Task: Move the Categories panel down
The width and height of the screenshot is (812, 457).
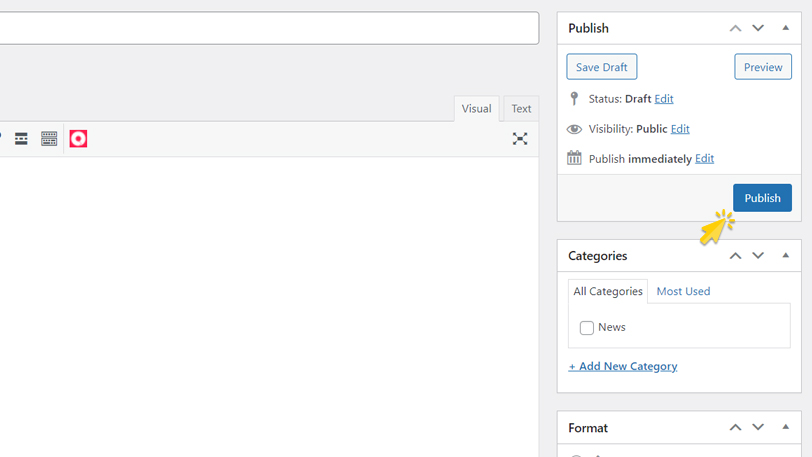Action: (758, 256)
